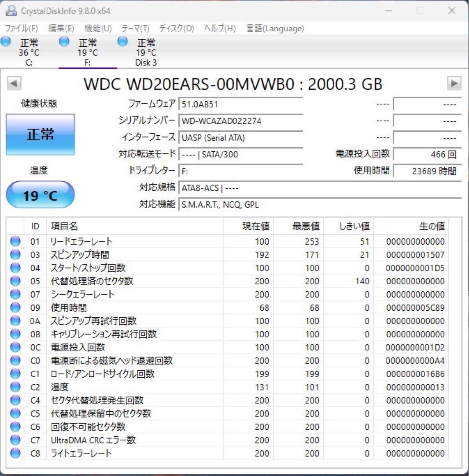
Task: Click the status icon for row C0
Action: click(x=15, y=361)
